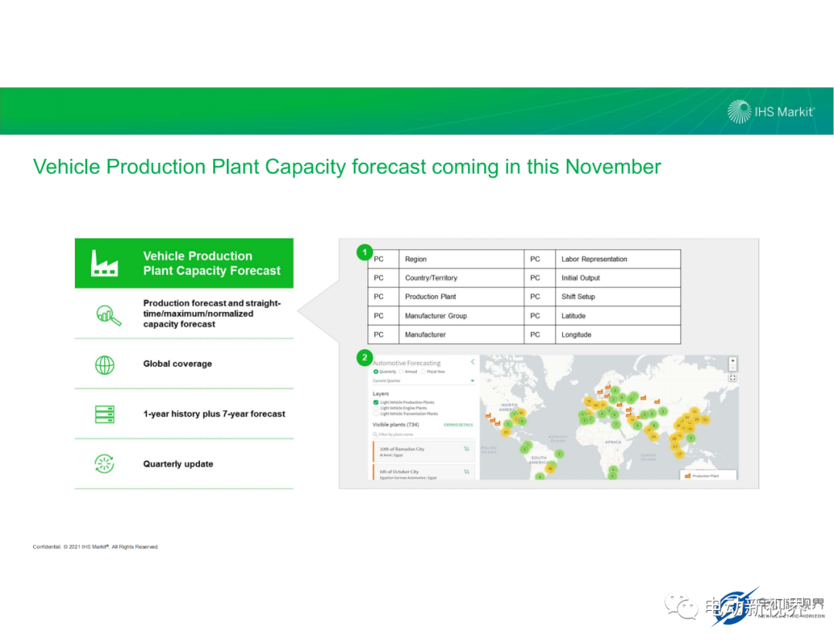Open the 6th of October City plant card
Screen dimensions: 834x644
tap(423, 473)
